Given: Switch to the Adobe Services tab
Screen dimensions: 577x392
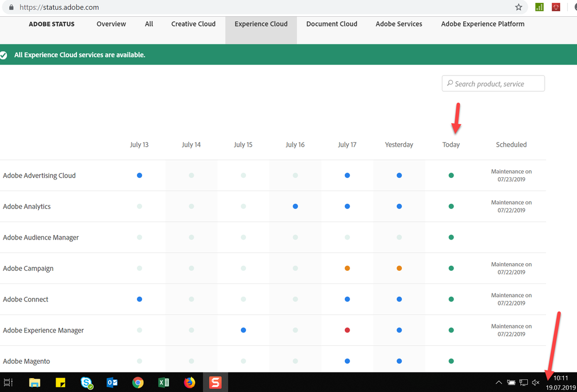Looking at the screenshot, I should pos(399,24).
